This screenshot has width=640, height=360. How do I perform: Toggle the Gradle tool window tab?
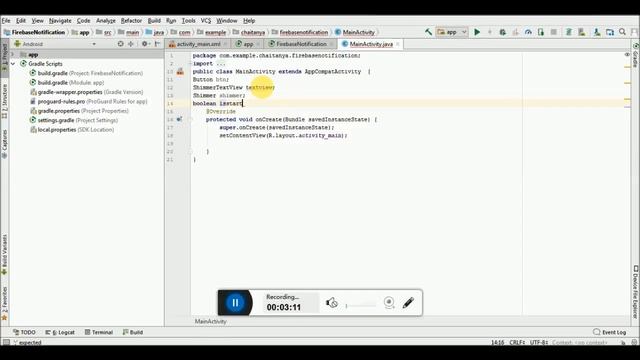point(636,55)
